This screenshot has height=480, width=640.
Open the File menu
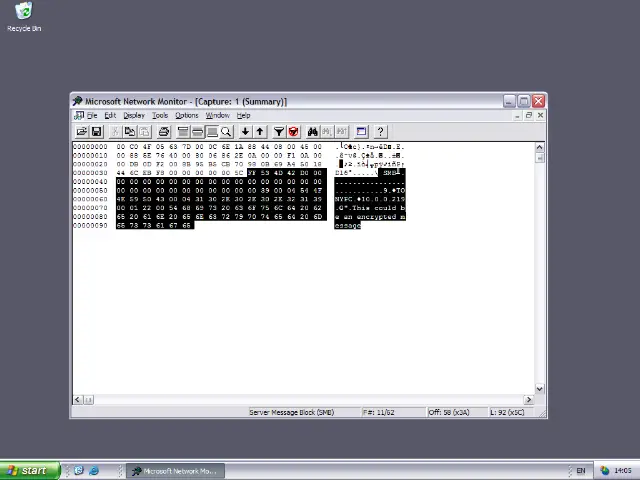[92, 116]
